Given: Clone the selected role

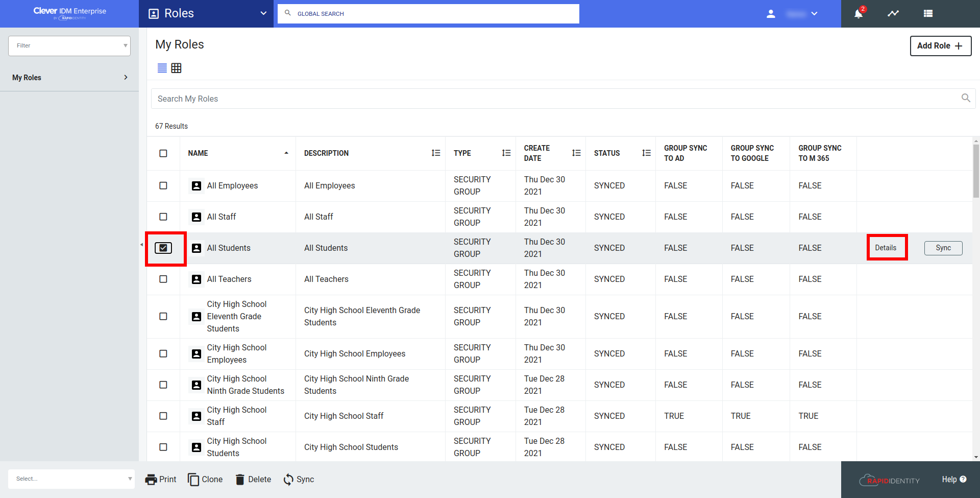Looking at the screenshot, I should point(205,479).
